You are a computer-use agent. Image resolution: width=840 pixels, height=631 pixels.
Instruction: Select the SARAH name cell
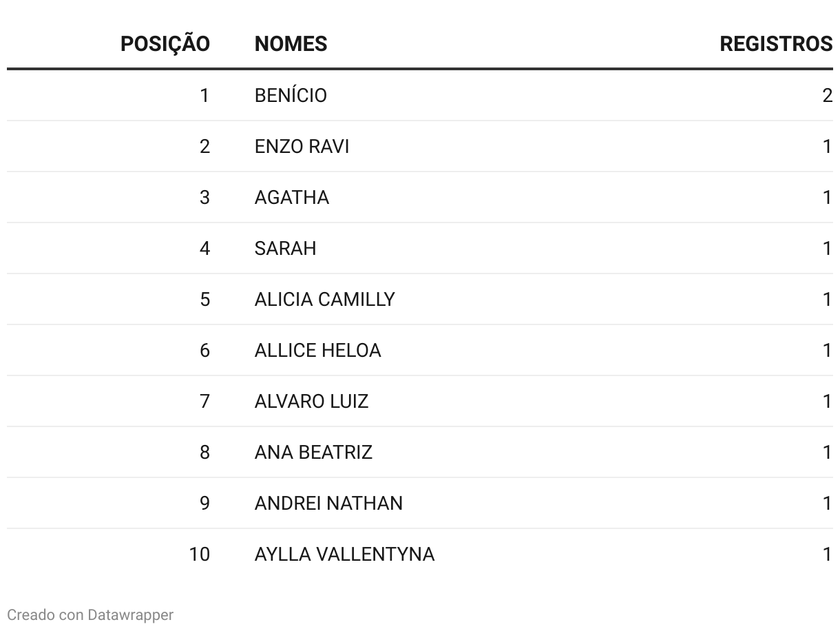(x=286, y=249)
